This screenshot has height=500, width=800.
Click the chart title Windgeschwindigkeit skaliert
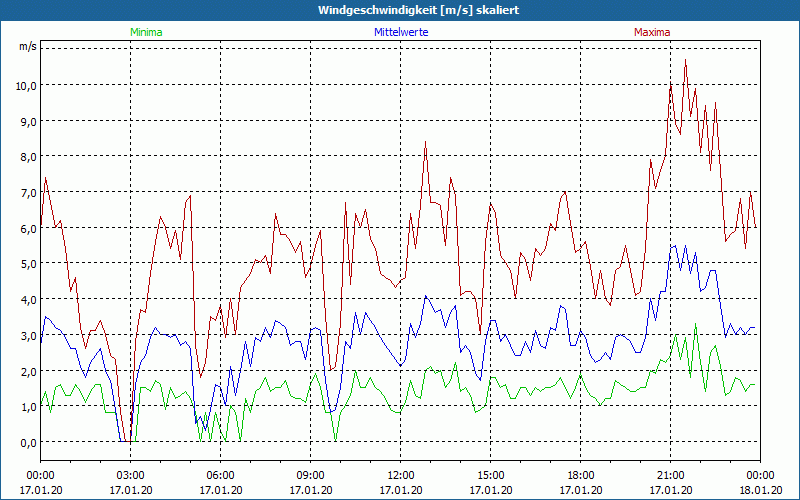(418, 10)
